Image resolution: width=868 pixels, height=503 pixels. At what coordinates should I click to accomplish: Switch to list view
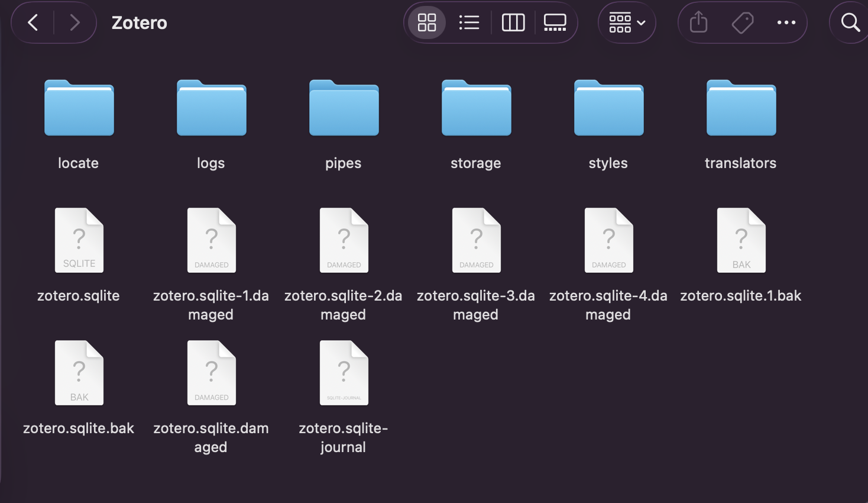[x=469, y=23]
